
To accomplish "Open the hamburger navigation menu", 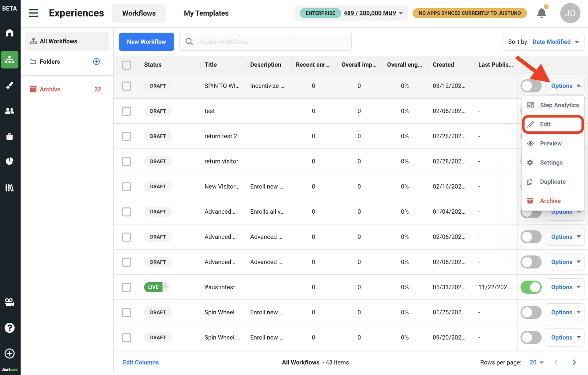I will click(33, 13).
